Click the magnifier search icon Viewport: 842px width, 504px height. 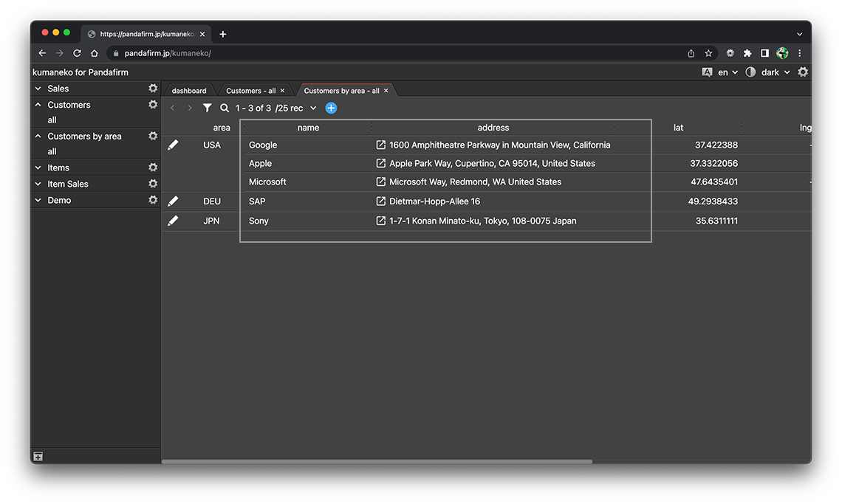click(x=225, y=108)
